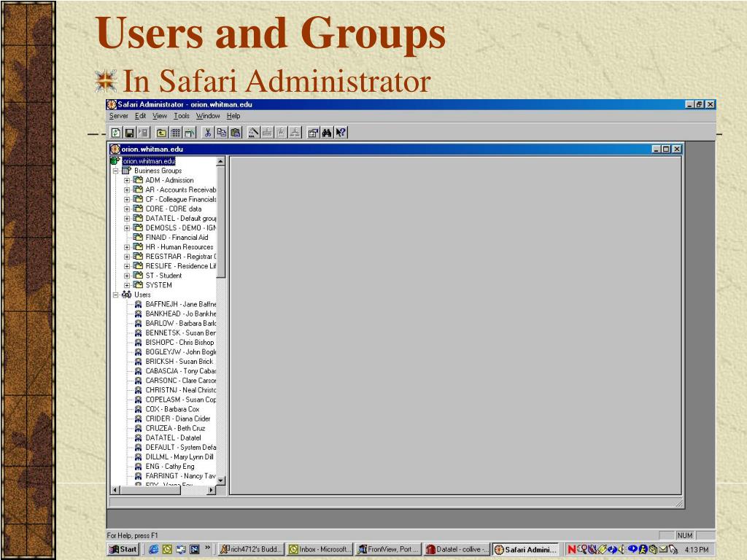Screen dimensions: 747x560
Task: Expand the HR - Human Resources group
Action: click(127, 247)
